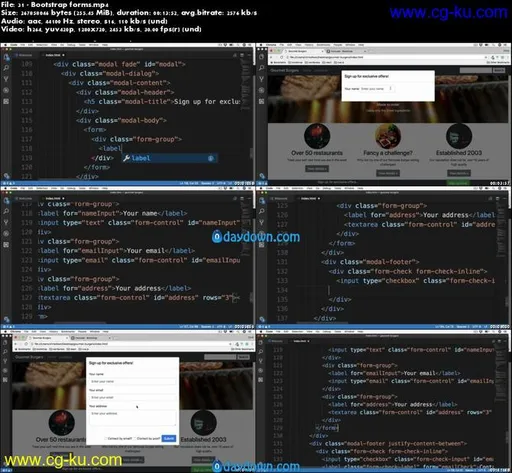The image size is (512, 473).
Task: Open Extensions in the horizontally scrolled editor frame
Action: 6,244
